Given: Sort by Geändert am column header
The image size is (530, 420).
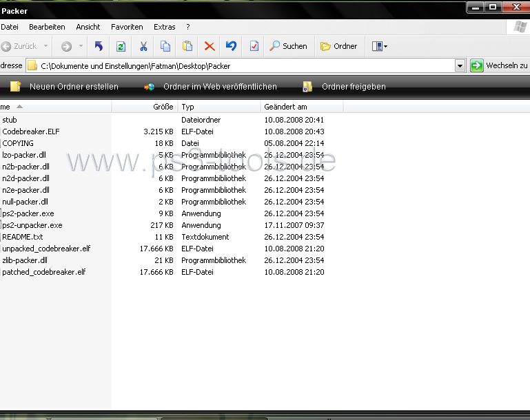Looking at the screenshot, I should pyautogui.click(x=302, y=107).
